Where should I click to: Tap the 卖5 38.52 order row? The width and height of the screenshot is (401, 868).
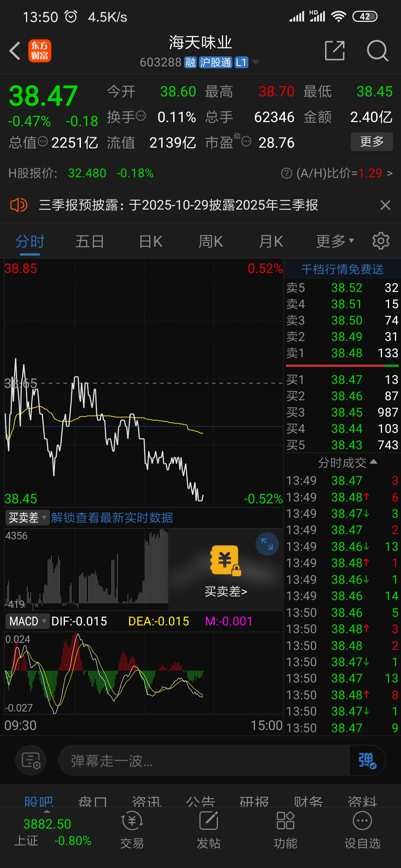click(342, 287)
